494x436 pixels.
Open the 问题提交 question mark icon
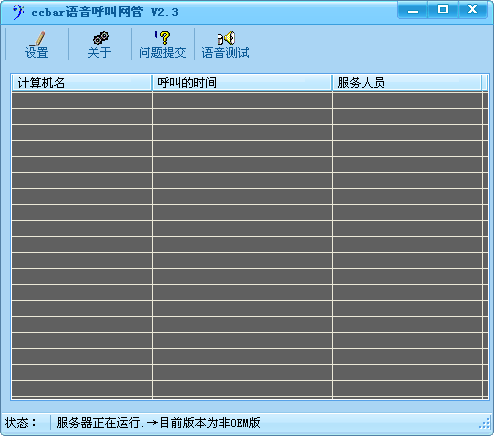[163, 38]
